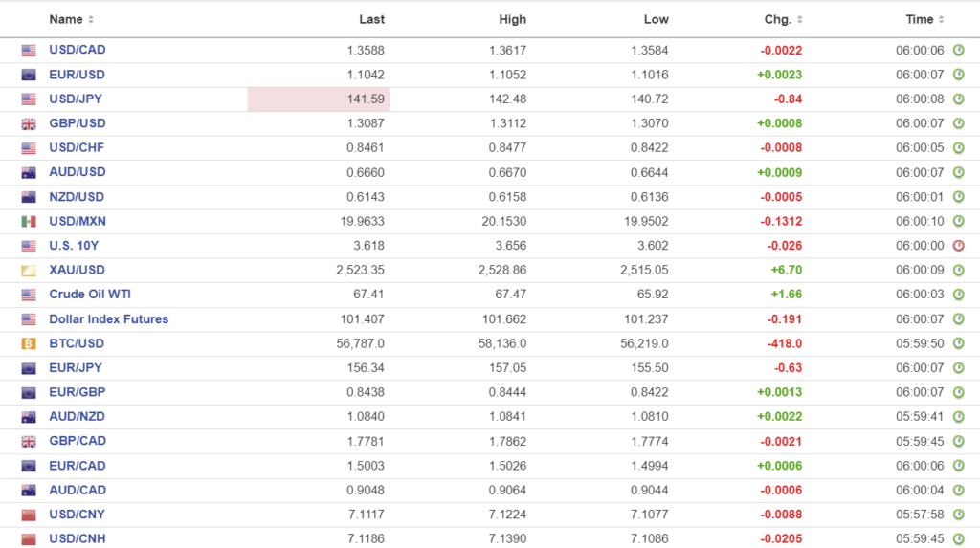Viewport: 980px width, 548px height.
Task: Click the gold bar icon beside XAU/USD
Action: [x=29, y=271]
